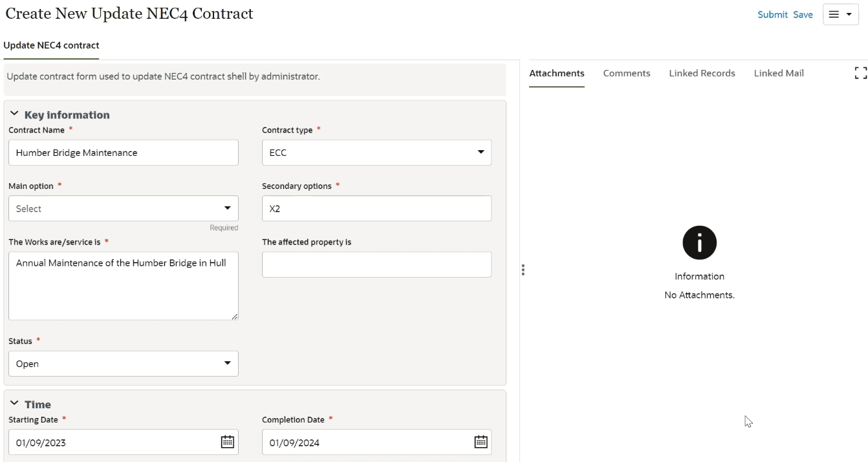Click the affected property input field
868x462 pixels.
click(x=376, y=265)
